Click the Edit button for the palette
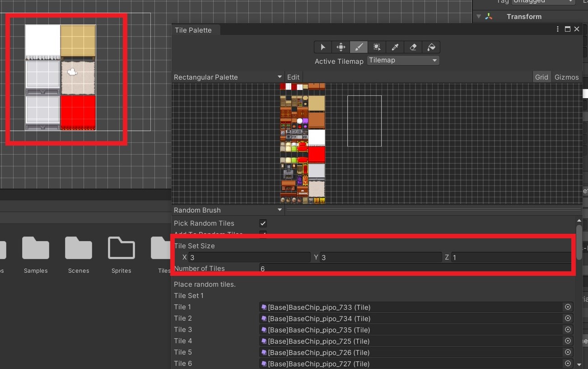 point(293,77)
